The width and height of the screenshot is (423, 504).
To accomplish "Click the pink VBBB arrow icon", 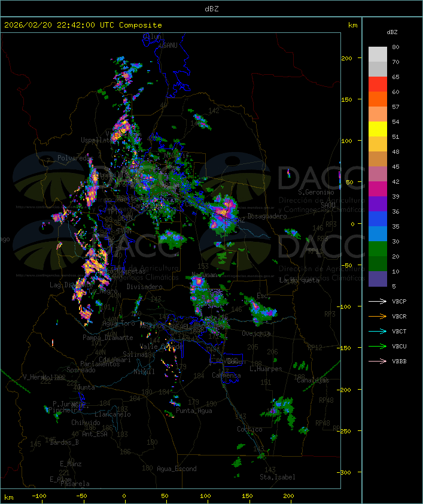I will coord(378,362).
